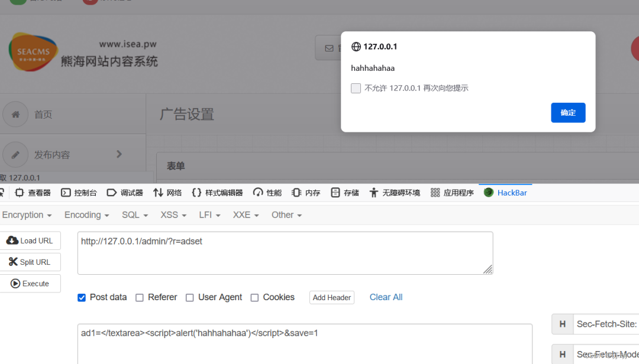Click the SEACMS logo

pyautogui.click(x=33, y=52)
